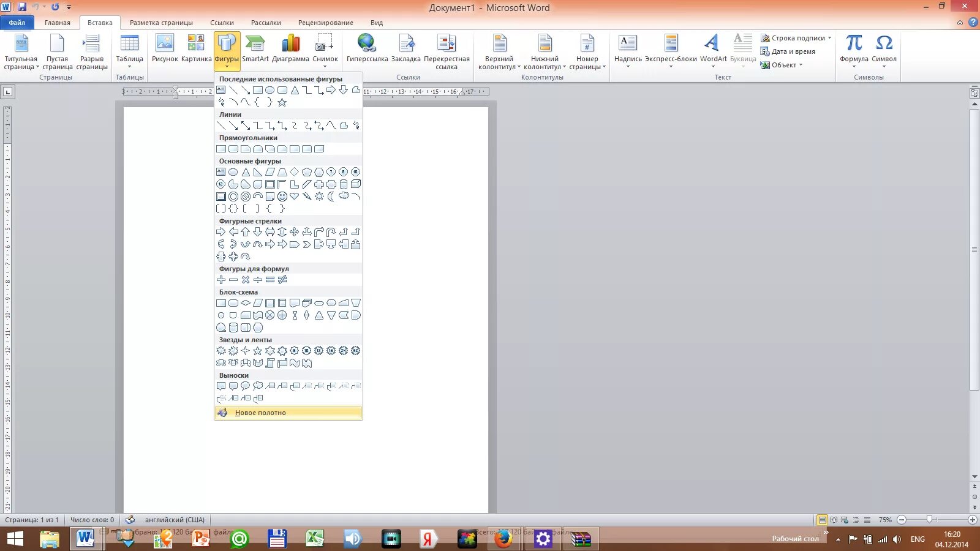This screenshot has height=551, width=980.
Task: Pick the U-Turn Arrow shape
Action: click(x=331, y=232)
